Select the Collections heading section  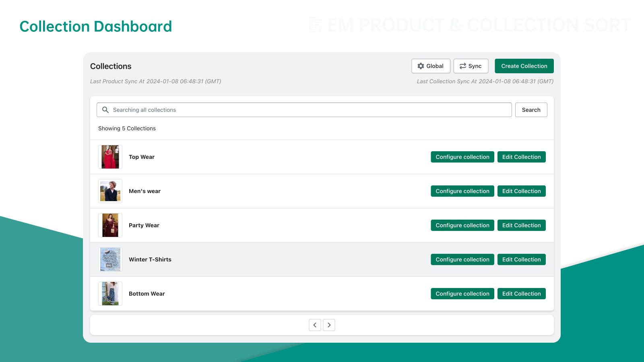tap(111, 66)
